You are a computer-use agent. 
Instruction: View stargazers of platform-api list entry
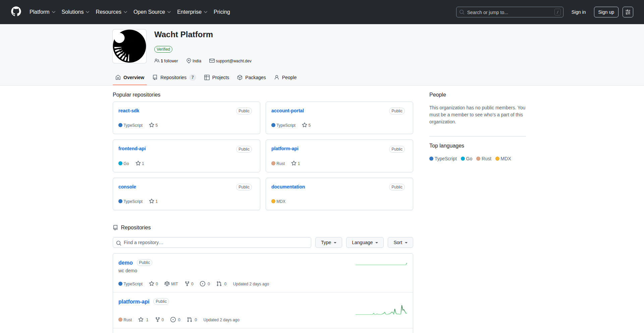(x=143, y=320)
